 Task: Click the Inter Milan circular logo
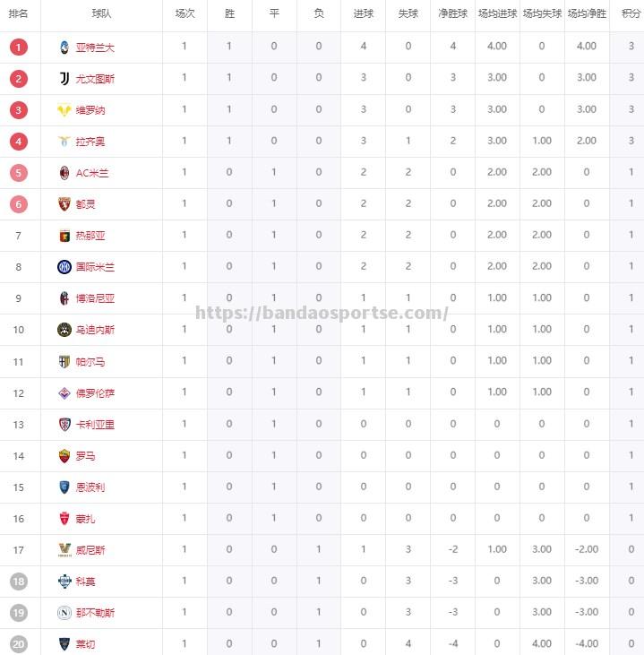coord(64,266)
